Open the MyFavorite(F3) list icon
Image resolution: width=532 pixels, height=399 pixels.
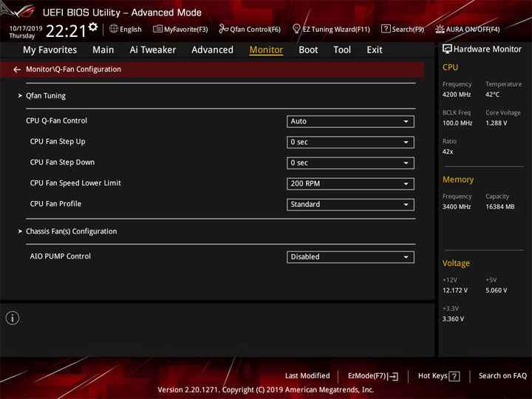coord(157,29)
